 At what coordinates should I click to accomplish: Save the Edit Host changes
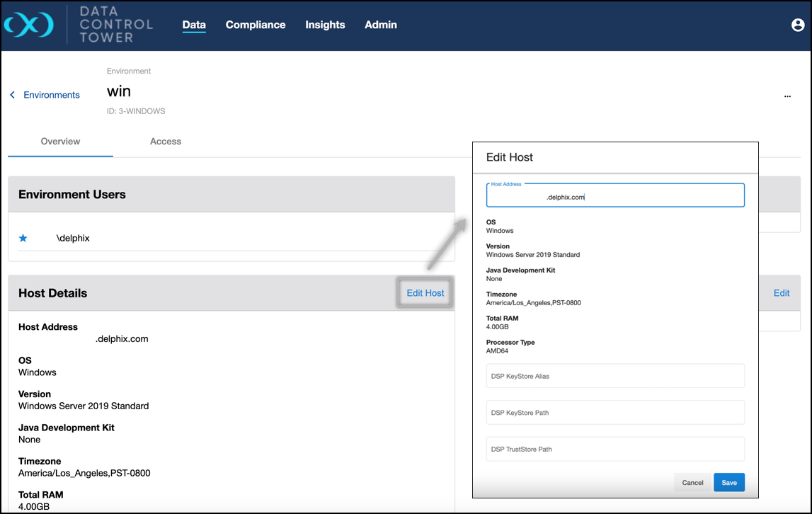click(729, 483)
